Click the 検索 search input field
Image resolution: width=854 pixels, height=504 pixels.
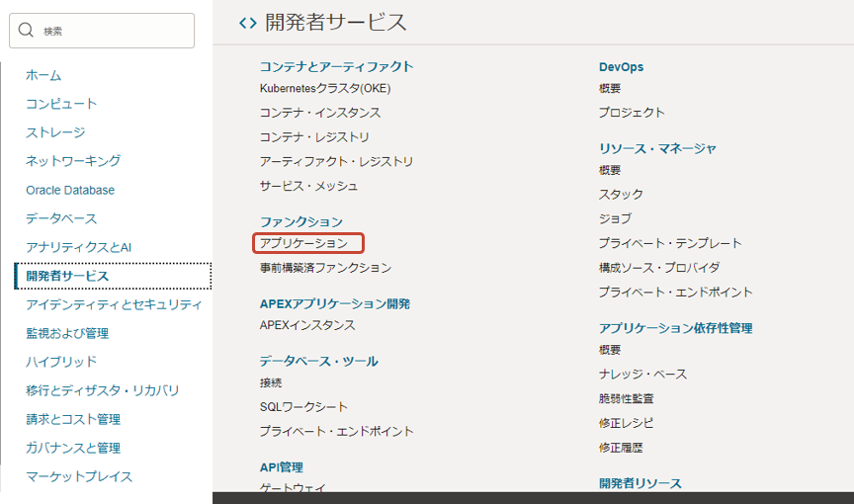[x=102, y=31]
